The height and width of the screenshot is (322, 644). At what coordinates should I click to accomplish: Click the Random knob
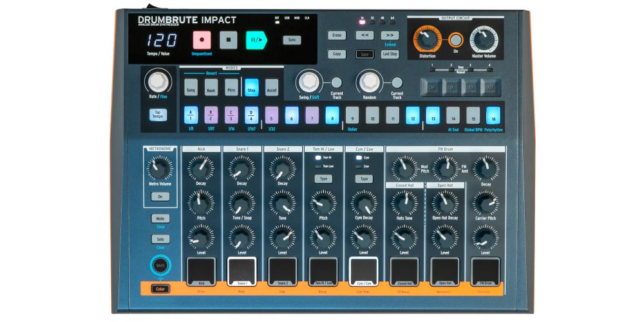tap(369, 82)
